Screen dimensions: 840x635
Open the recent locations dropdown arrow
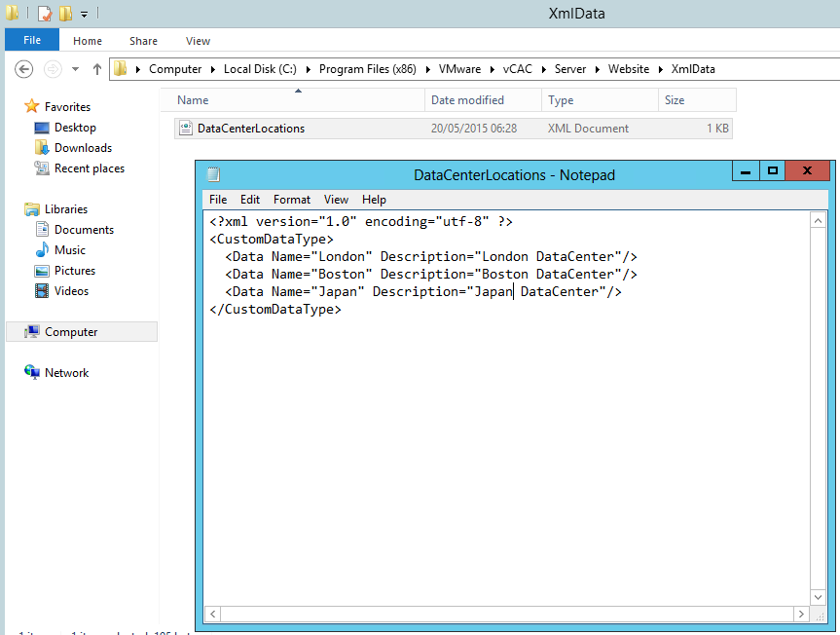pyautogui.click(x=76, y=69)
